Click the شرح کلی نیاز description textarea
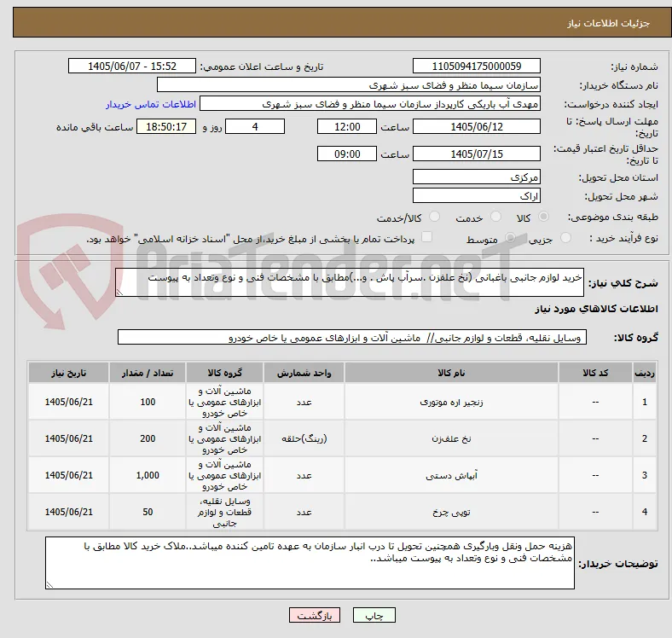The width and height of the screenshot is (672, 638). pyautogui.click(x=350, y=282)
